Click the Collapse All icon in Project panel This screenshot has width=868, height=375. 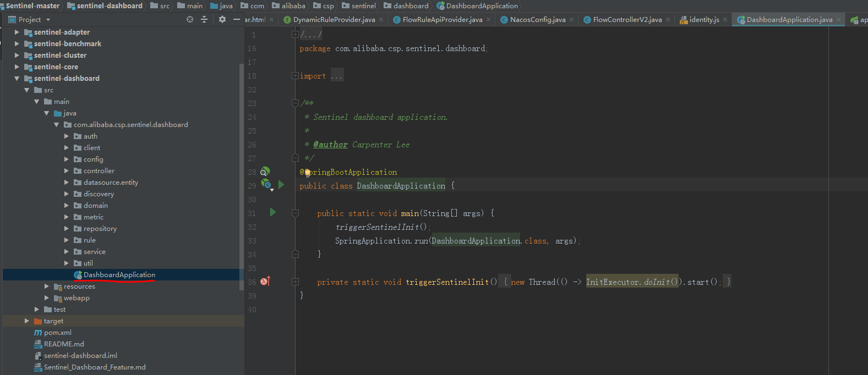(x=204, y=19)
